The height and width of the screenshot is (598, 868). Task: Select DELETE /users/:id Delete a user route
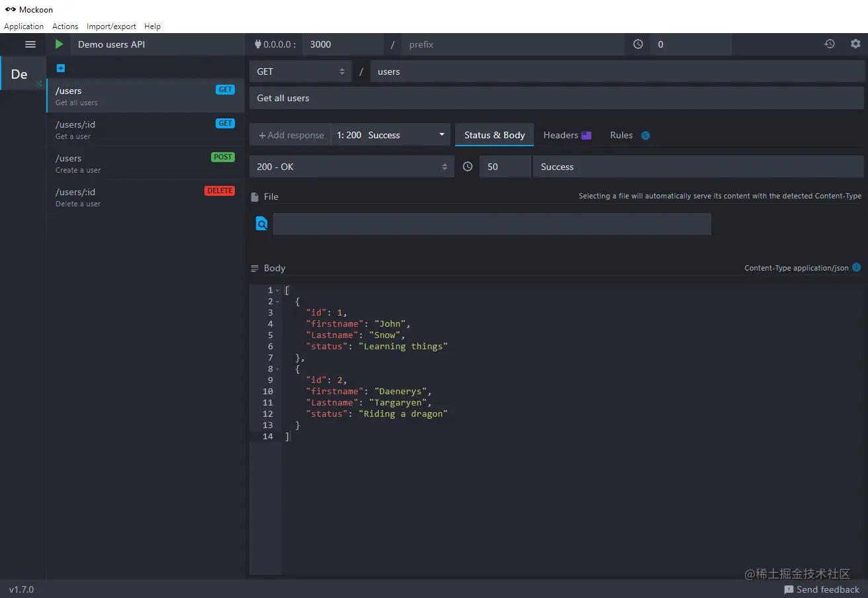pos(145,197)
